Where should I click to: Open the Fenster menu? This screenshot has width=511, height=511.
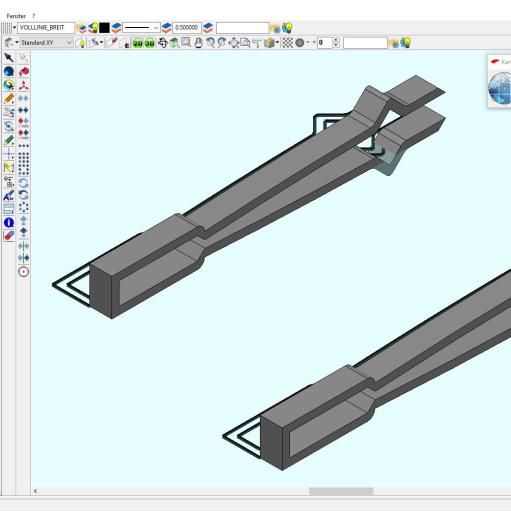click(16, 16)
